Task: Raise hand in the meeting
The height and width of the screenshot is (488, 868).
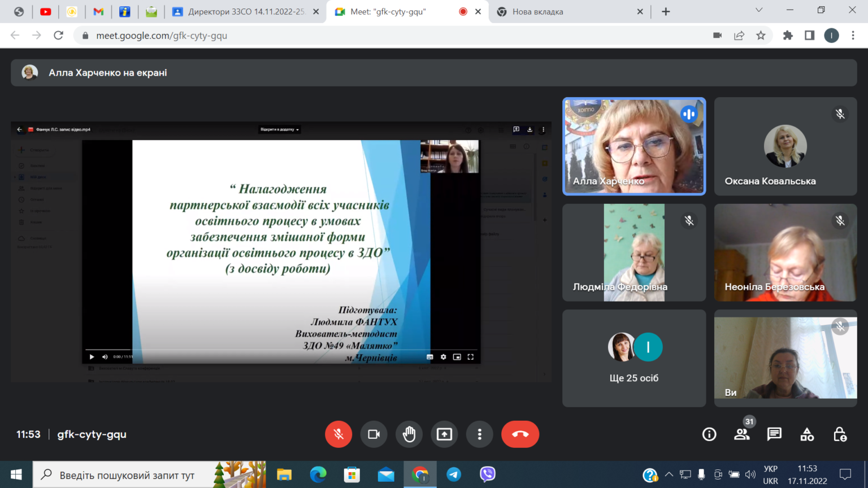Action: (409, 434)
